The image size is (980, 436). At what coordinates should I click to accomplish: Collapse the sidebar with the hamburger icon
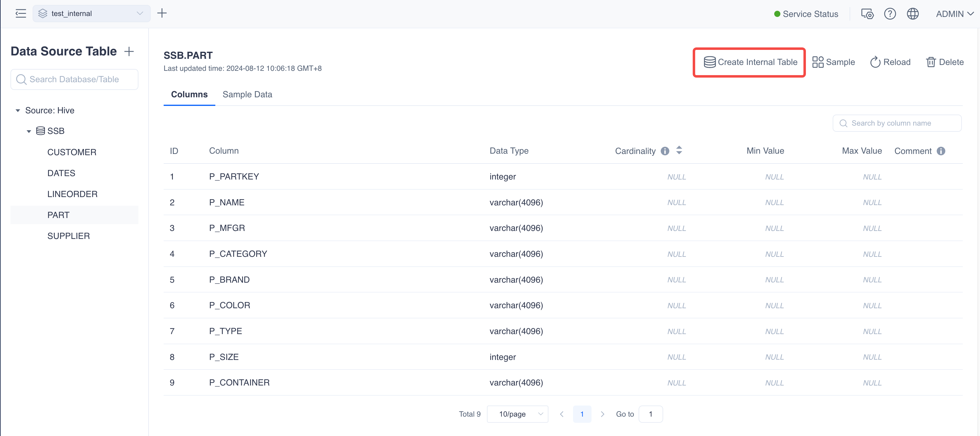tap(21, 14)
